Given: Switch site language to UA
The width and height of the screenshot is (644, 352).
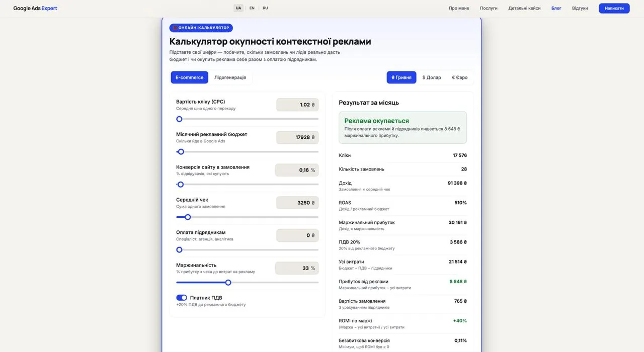Looking at the screenshot, I should (238, 8).
